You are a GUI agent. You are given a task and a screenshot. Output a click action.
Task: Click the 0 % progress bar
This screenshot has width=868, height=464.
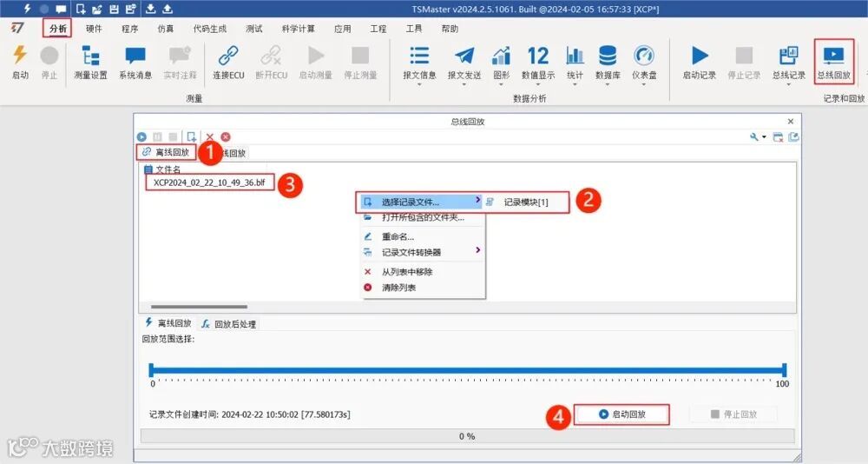[467, 436]
